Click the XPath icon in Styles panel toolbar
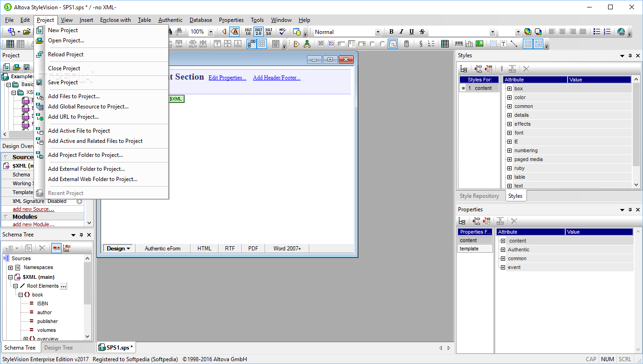 coord(512,69)
